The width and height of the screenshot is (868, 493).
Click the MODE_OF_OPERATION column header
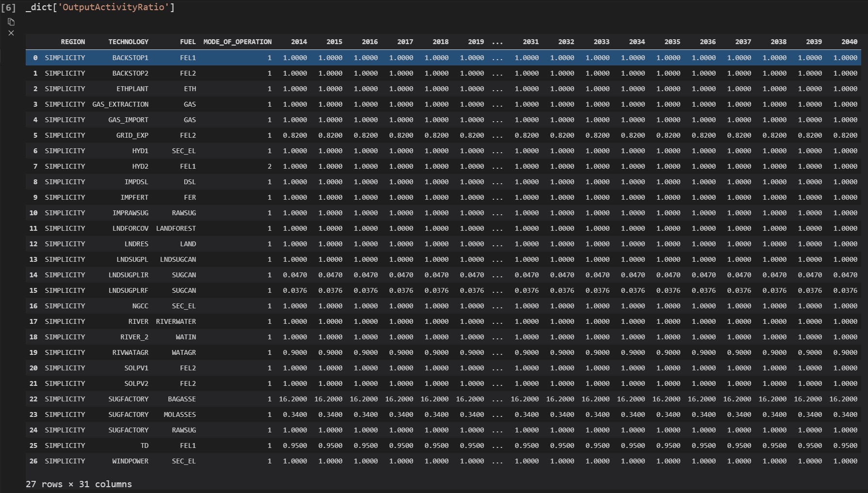tap(237, 42)
